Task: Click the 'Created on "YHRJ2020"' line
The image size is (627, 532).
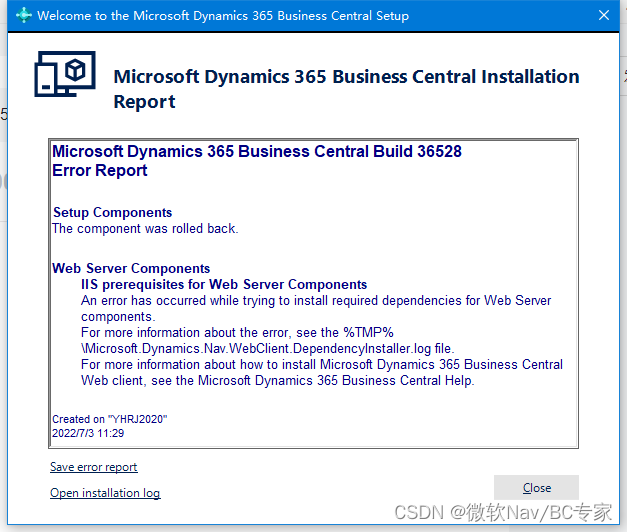Action: click(x=110, y=419)
